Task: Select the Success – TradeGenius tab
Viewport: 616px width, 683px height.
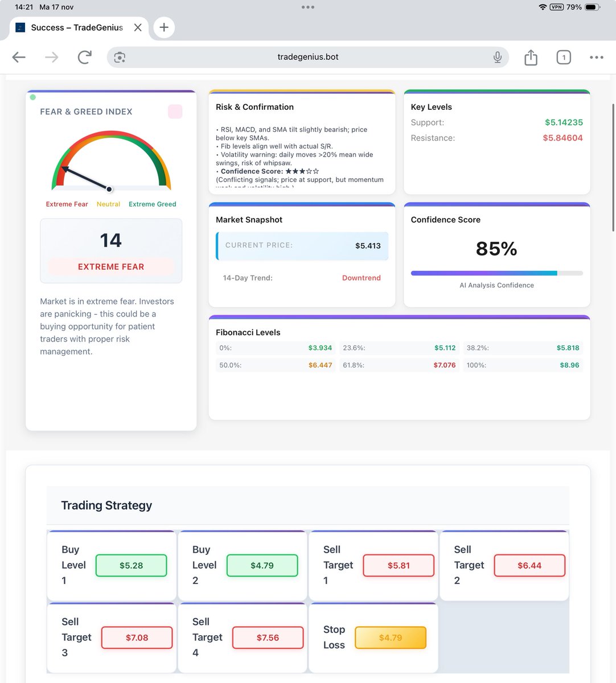Action: [x=79, y=27]
